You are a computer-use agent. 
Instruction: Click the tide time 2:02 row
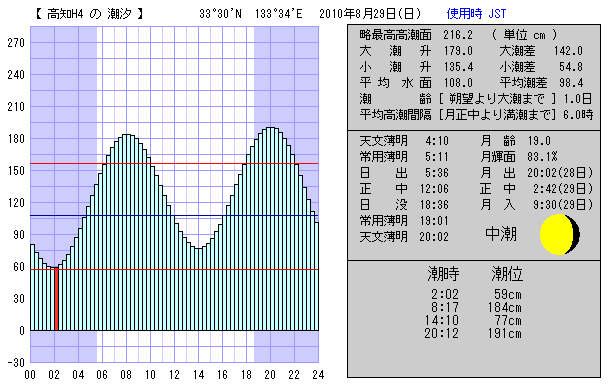click(x=445, y=294)
